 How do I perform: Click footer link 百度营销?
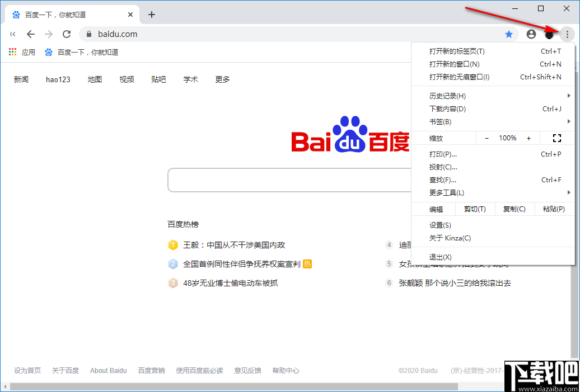coord(151,371)
